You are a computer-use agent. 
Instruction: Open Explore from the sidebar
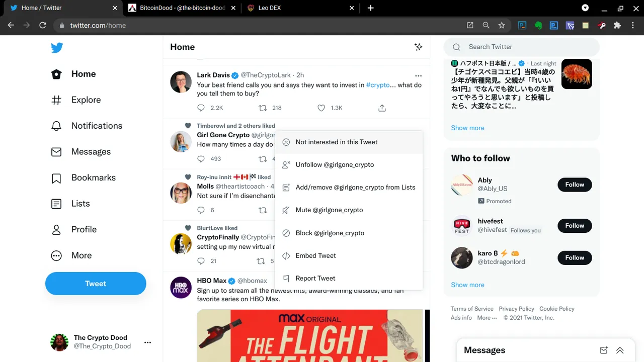[76, 100]
